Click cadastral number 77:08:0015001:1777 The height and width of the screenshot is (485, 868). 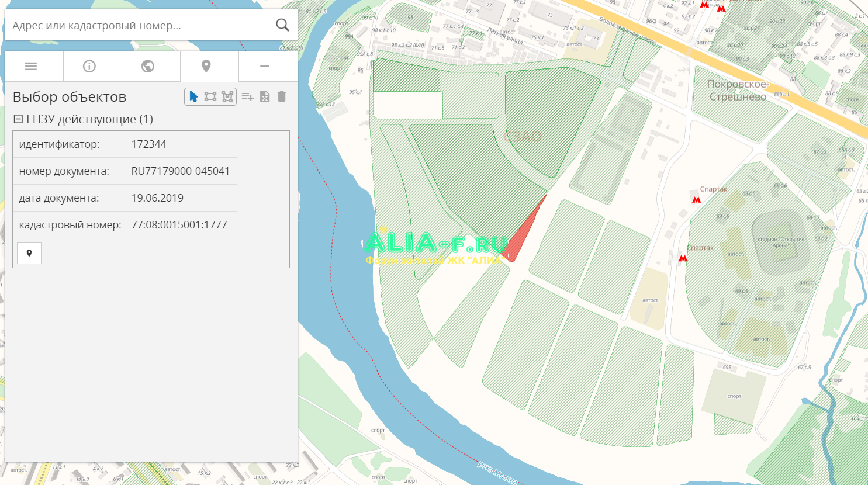click(x=179, y=225)
